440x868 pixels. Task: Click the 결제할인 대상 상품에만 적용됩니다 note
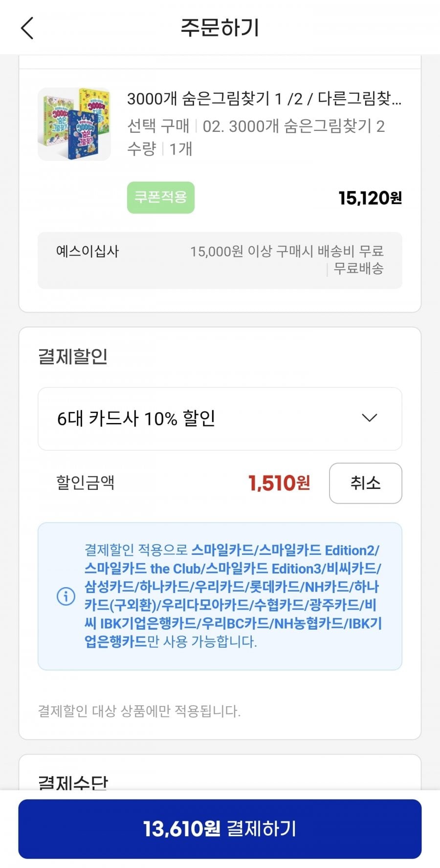pyautogui.click(x=139, y=711)
